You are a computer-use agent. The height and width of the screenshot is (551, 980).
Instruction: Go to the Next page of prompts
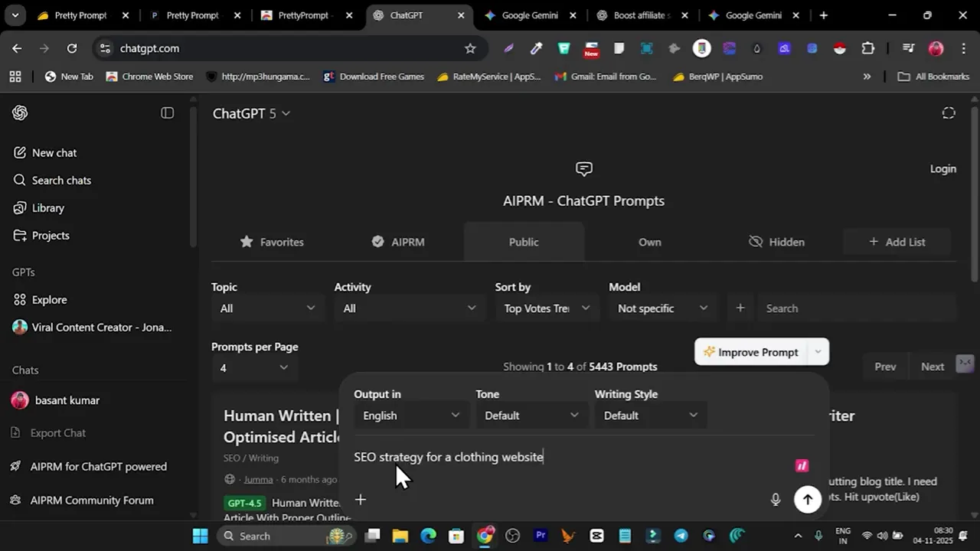932,366
